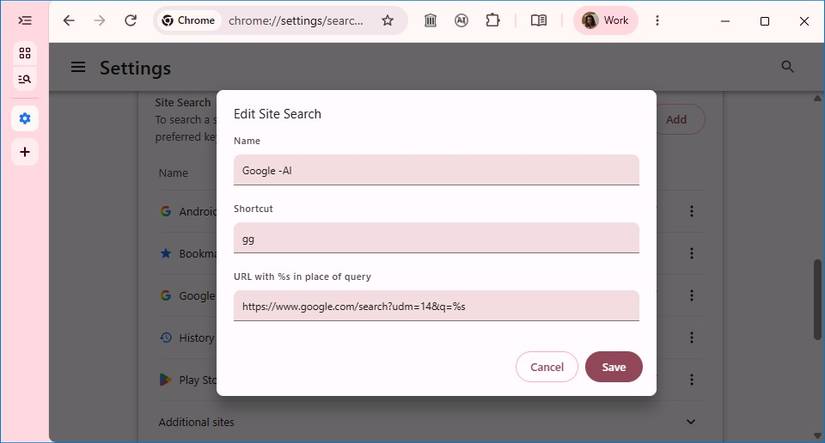Open the tab groups grid icon

pyautogui.click(x=25, y=53)
